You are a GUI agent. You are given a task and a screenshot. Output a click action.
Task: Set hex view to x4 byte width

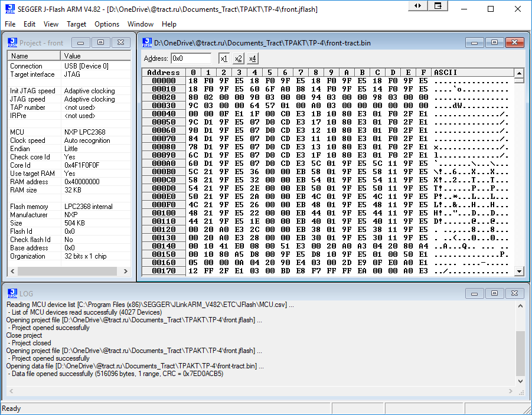click(253, 58)
